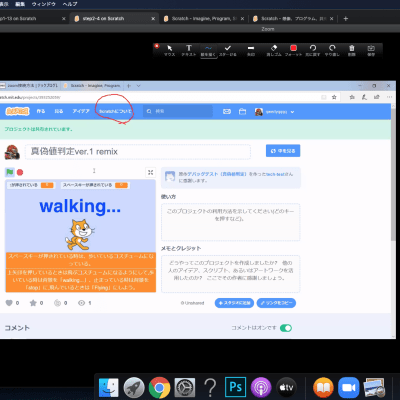Enter fullscreen stage mode icon

coord(150,172)
